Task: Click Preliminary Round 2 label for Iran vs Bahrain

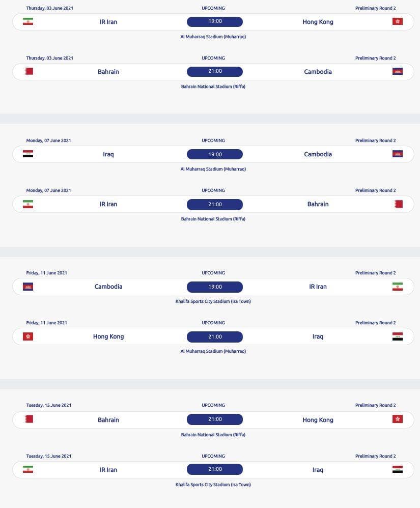Action: click(375, 190)
